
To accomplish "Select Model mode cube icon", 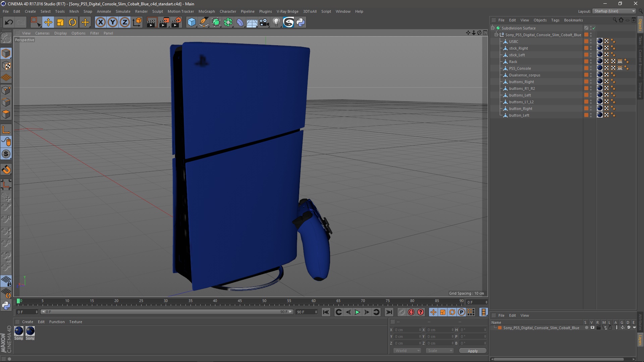I will coord(6,53).
